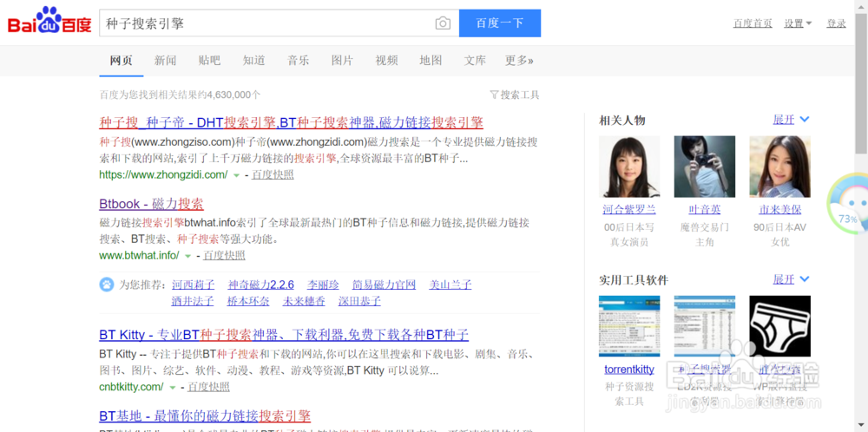Click recommended link 桥本环奈
The width and height of the screenshot is (868, 432).
click(x=248, y=302)
